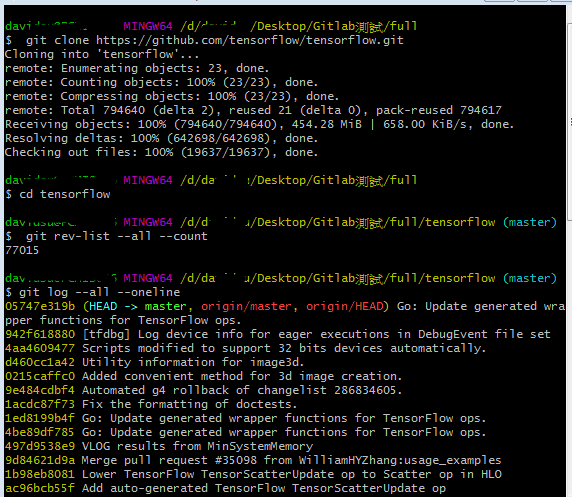Click commit hash 05747e319b
Image resolution: width=572 pixels, height=497 pixels.
40,307
